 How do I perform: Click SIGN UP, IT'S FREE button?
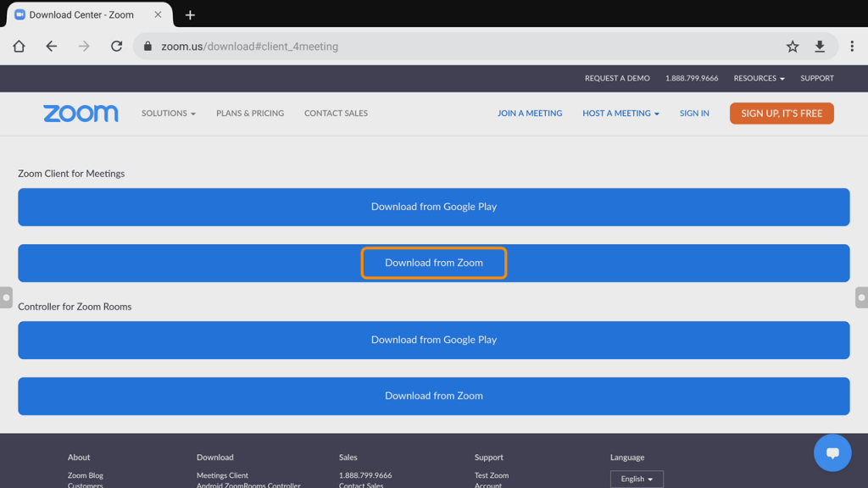click(781, 113)
